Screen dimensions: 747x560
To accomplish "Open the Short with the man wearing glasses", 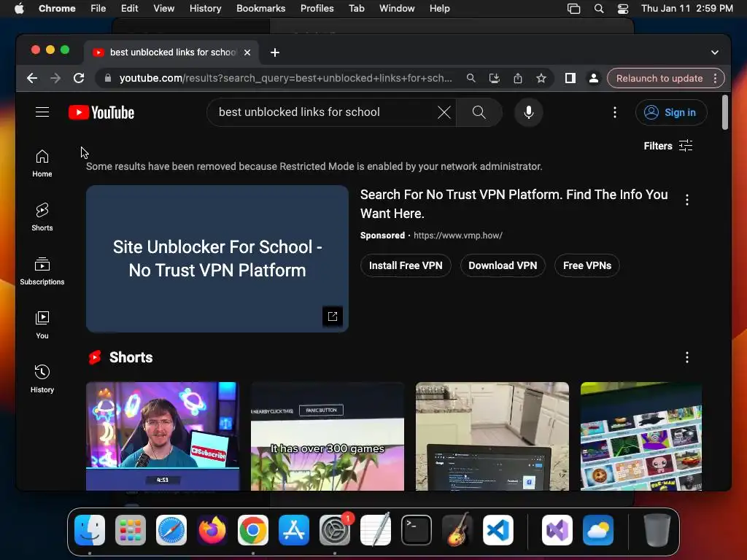I will coord(163,436).
